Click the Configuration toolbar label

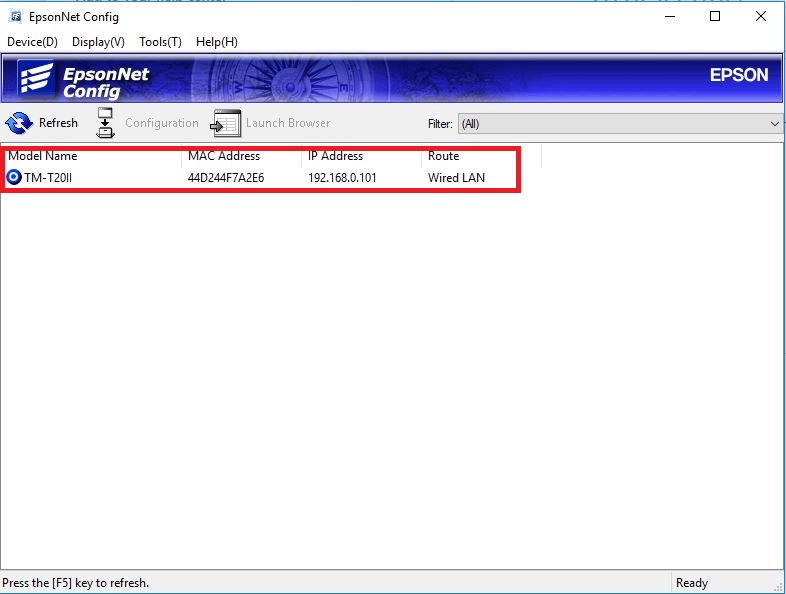[162, 123]
